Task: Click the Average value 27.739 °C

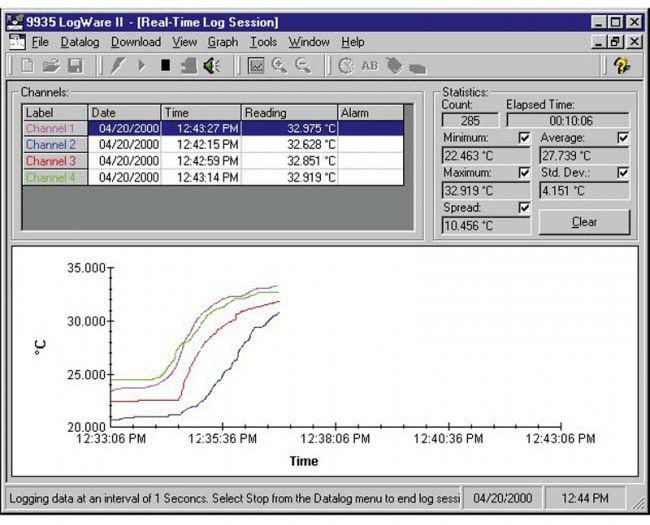Action: [584, 156]
